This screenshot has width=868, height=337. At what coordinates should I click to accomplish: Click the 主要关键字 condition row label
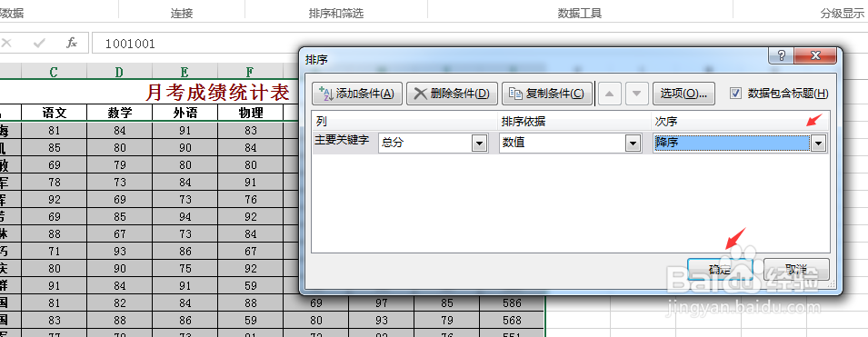click(x=342, y=141)
